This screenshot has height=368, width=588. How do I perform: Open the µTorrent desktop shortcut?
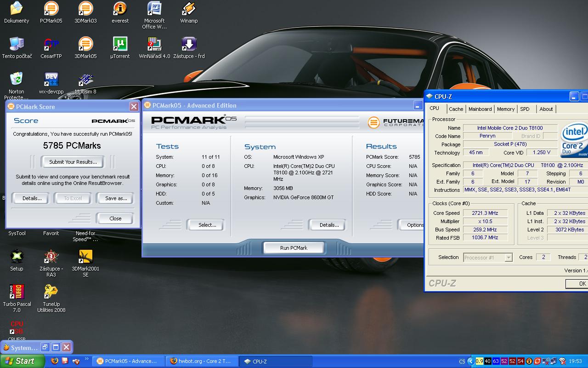coord(120,48)
